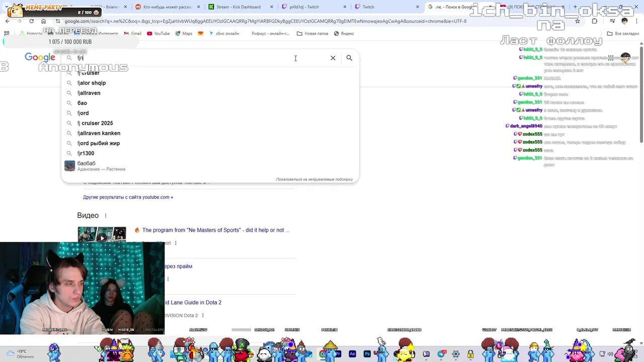Screen dimensions: 644x362
Task: Open Chrome three-dot menu
Action: tap(637, 21)
